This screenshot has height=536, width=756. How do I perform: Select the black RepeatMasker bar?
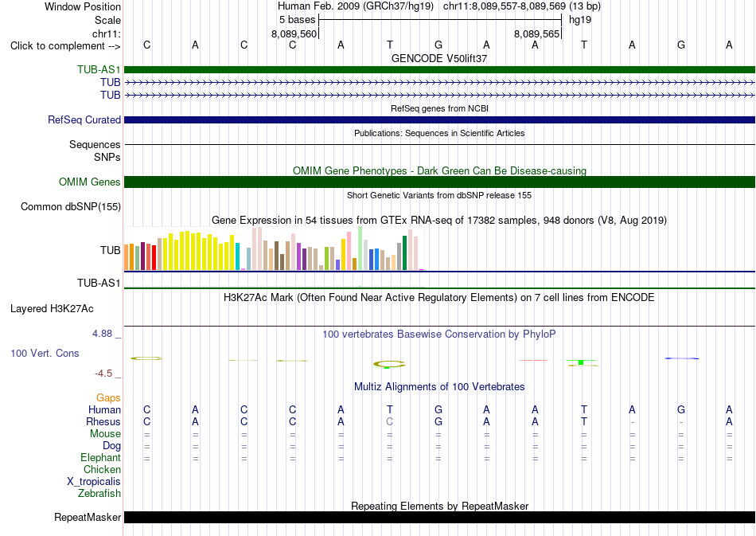click(x=439, y=517)
